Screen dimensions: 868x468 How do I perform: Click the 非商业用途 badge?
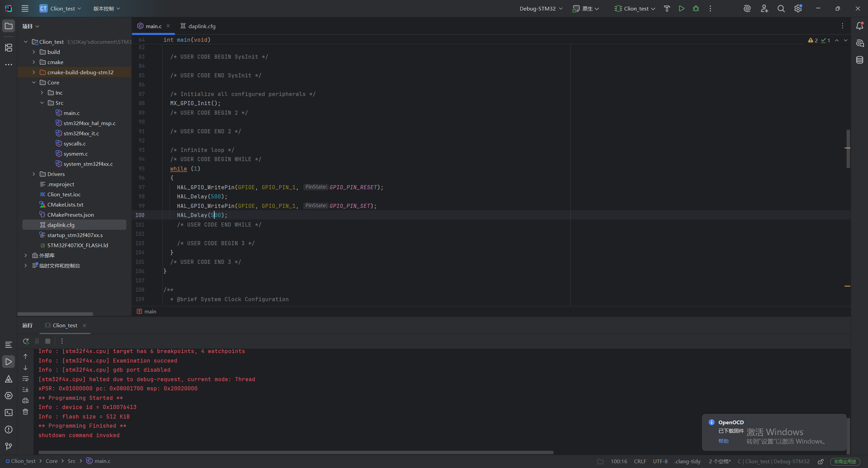845,462
